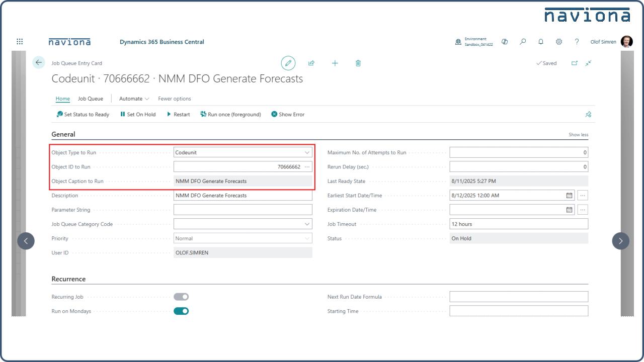Create a new entry with plus icon
The width and height of the screenshot is (644, 362).
(335, 63)
